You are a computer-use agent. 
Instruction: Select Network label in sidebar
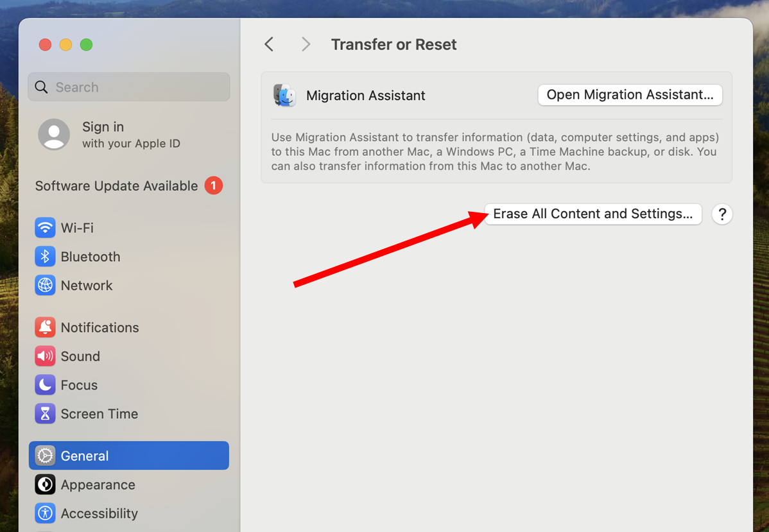pos(86,286)
